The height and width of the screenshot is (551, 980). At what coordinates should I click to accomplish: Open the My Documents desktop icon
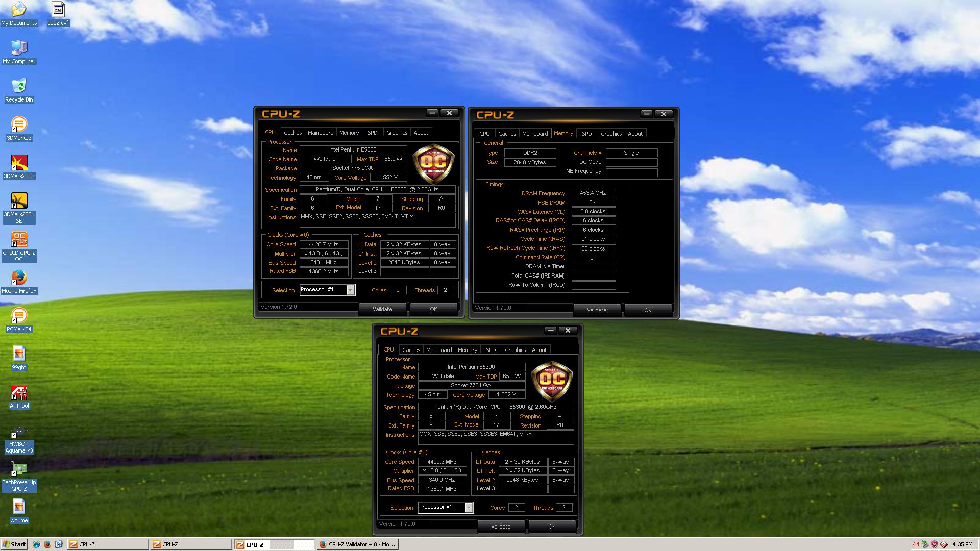pos(19,14)
